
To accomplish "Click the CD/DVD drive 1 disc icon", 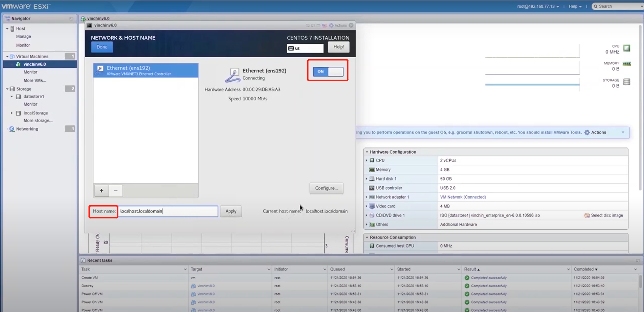I will click(x=372, y=215).
